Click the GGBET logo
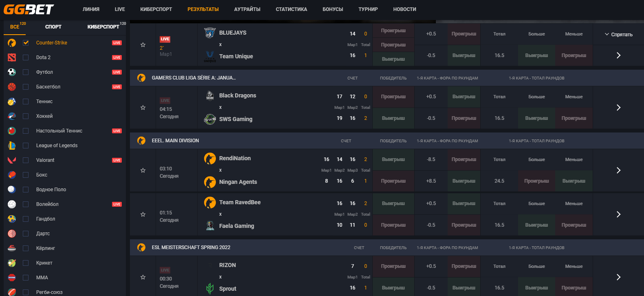644x296 pixels. 29,9
